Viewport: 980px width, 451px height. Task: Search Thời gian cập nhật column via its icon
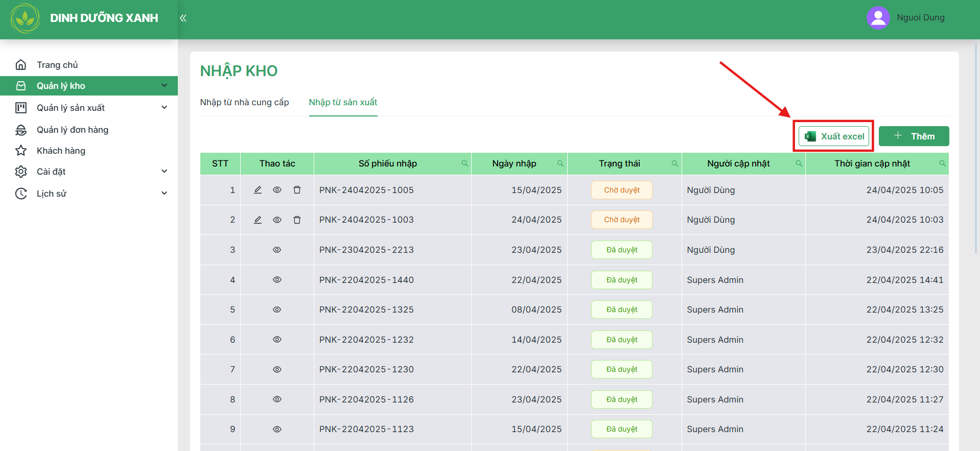coord(942,163)
